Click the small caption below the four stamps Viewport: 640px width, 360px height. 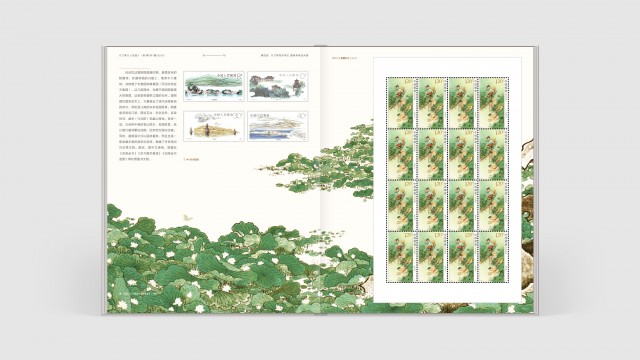(x=192, y=159)
